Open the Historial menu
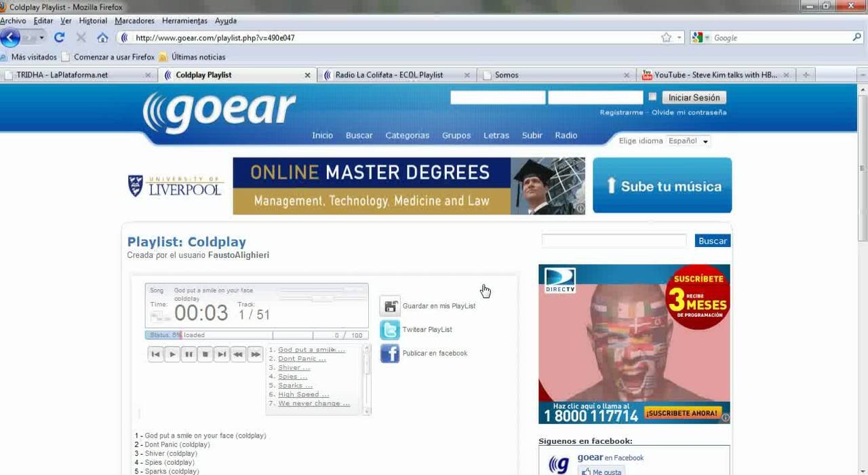 click(93, 21)
